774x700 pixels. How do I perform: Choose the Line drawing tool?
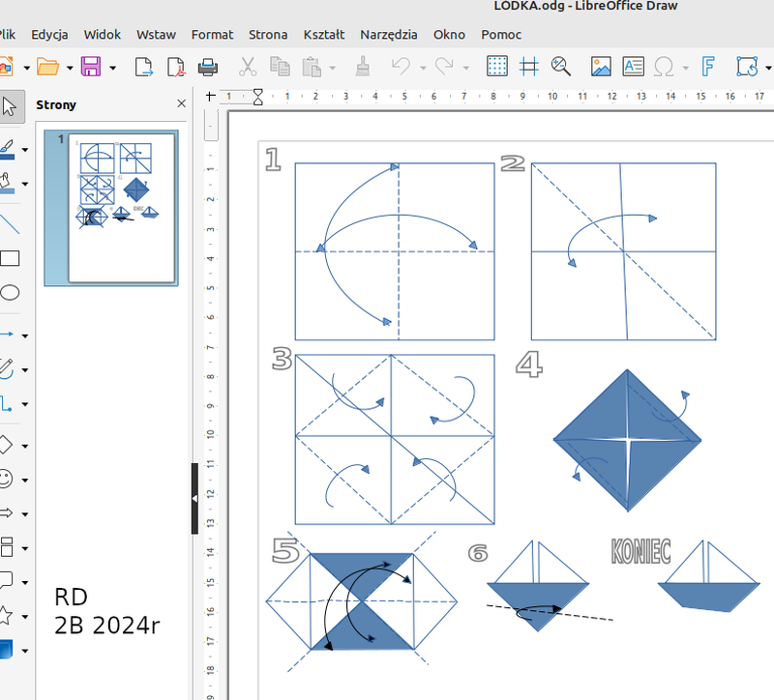(x=10, y=224)
